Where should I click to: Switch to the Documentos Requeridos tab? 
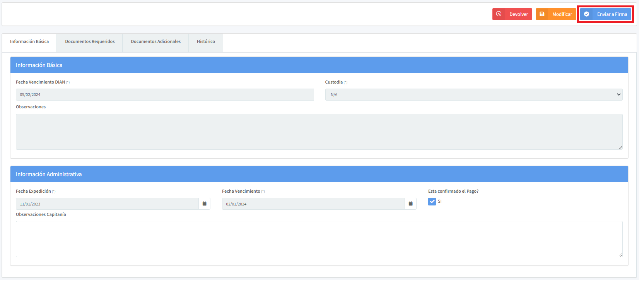[90, 42]
